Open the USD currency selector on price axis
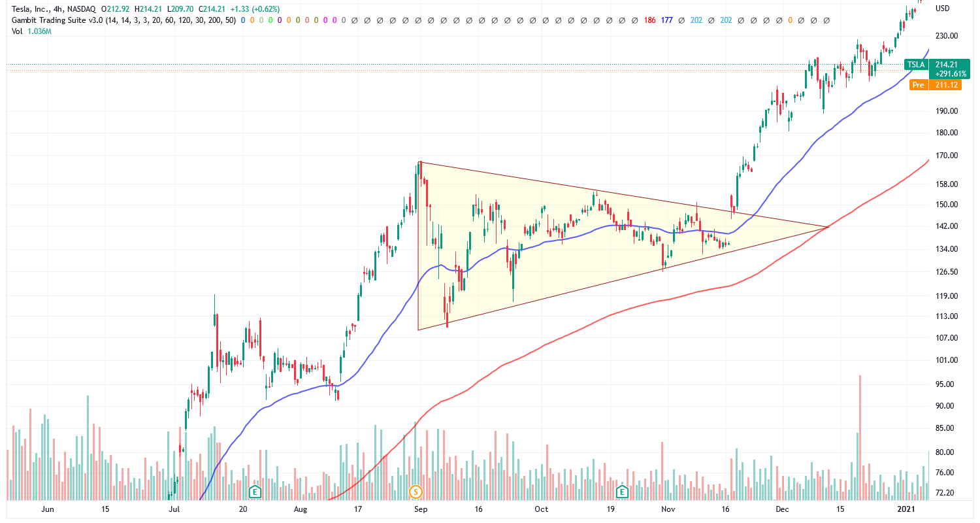The image size is (980, 523). click(943, 8)
